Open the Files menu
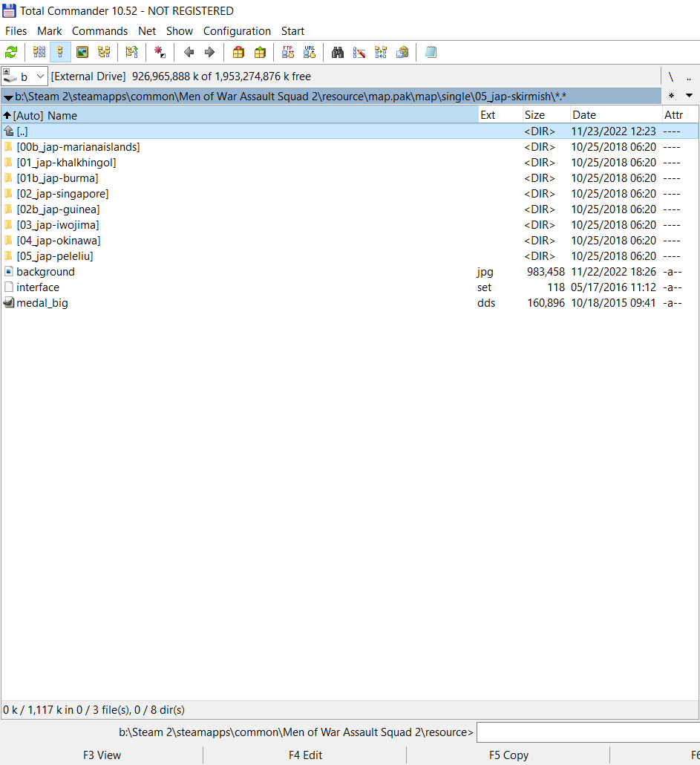The width and height of the screenshot is (700, 765). 16,31
